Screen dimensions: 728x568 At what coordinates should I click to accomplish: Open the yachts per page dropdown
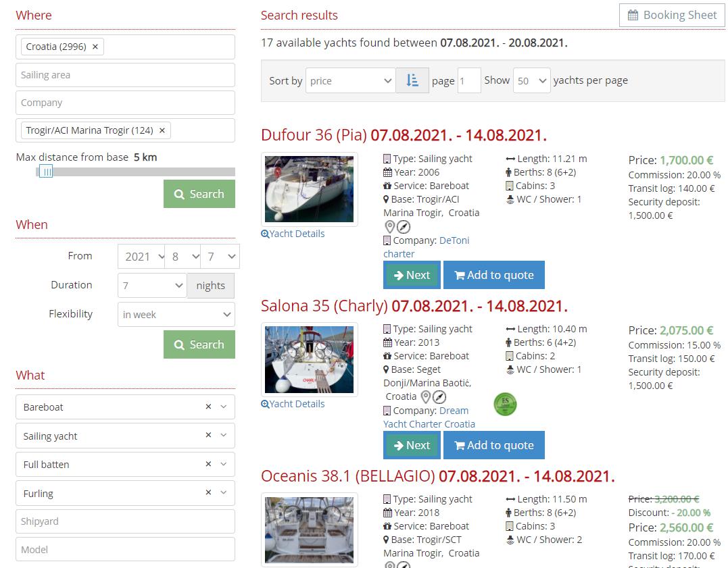coord(531,80)
